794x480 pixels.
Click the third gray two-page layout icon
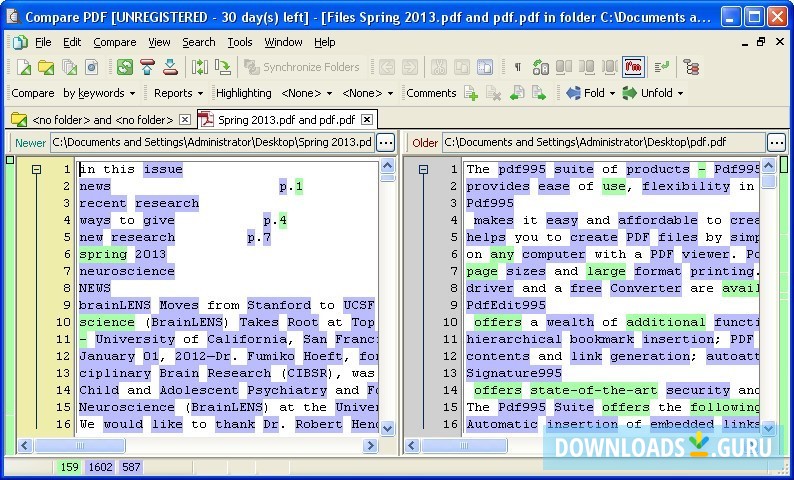(610, 67)
